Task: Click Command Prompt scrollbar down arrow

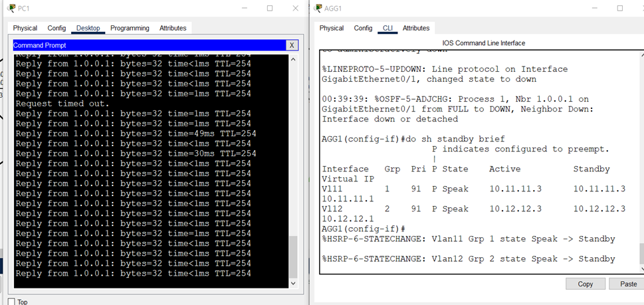Action: (293, 283)
